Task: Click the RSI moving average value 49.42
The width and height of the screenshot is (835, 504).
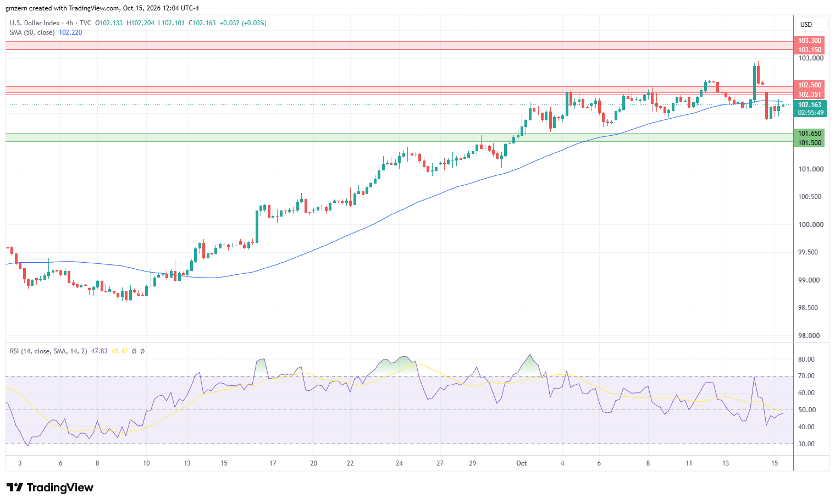Action: coord(119,351)
